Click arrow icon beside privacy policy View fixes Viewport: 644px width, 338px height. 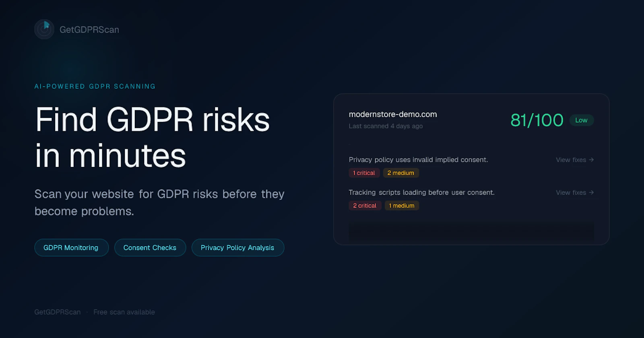591,160
